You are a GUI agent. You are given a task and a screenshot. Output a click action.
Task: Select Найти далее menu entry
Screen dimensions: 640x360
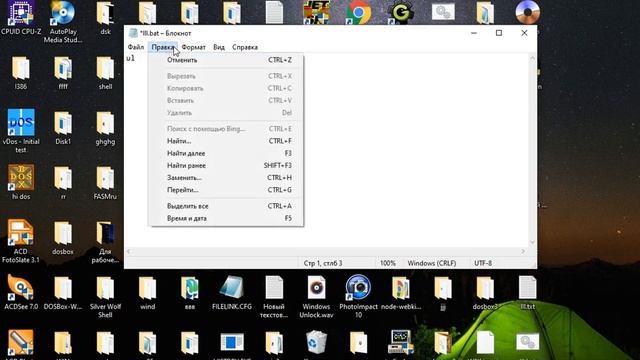[x=226, y=153]
